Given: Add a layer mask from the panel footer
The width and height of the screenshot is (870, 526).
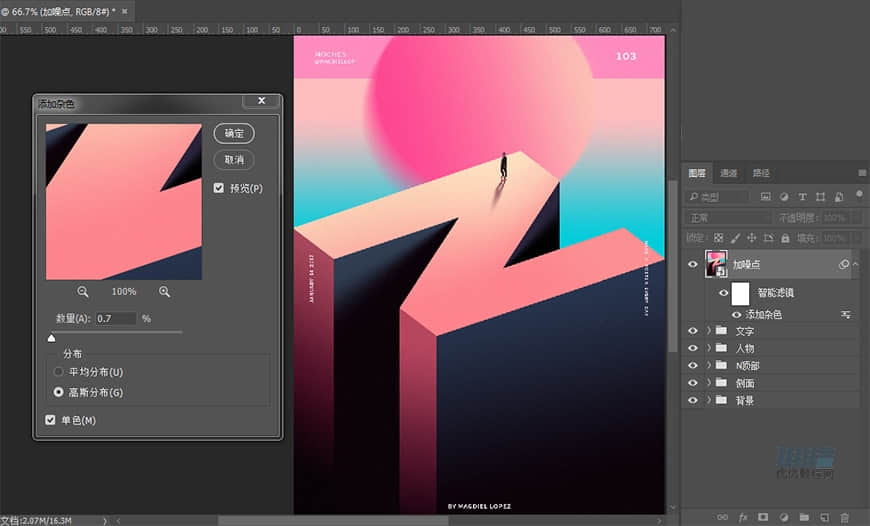Looking at the screenshot, I should point(762,517).
